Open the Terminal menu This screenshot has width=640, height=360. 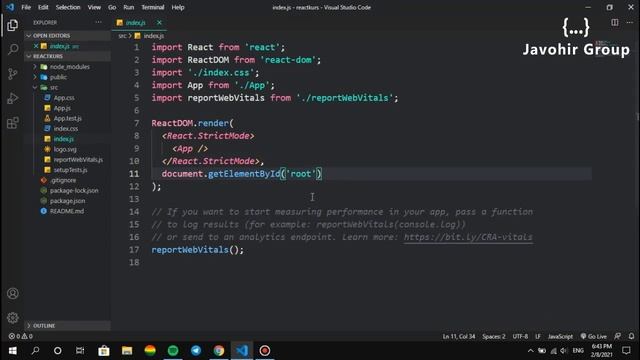point(153,7)
